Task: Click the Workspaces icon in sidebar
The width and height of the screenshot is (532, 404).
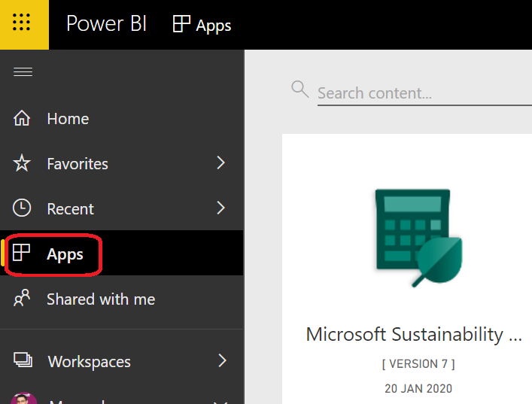Action: (23, 361)
